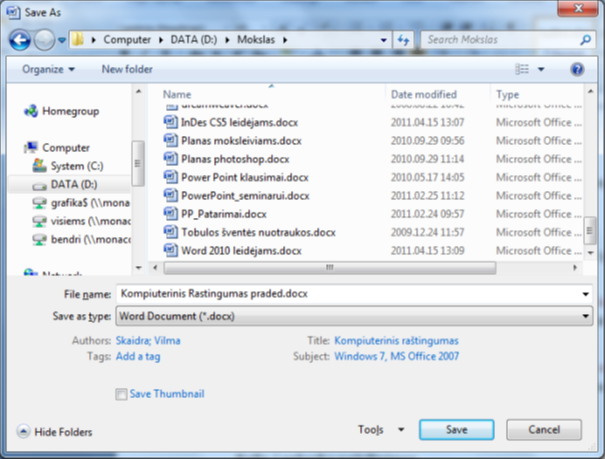This screenshot has width=605, height=459.
Task: Open the address bar previous locations dropdown
Action: (384, 40)
